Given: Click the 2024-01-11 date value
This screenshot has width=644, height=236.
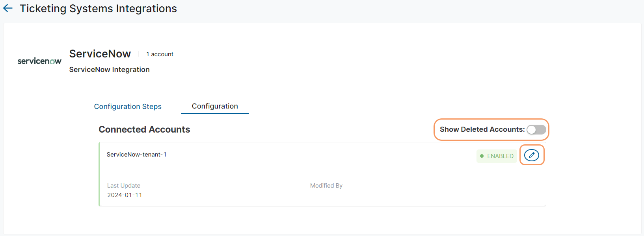Looking at the screenshot, I should [125, 195].
